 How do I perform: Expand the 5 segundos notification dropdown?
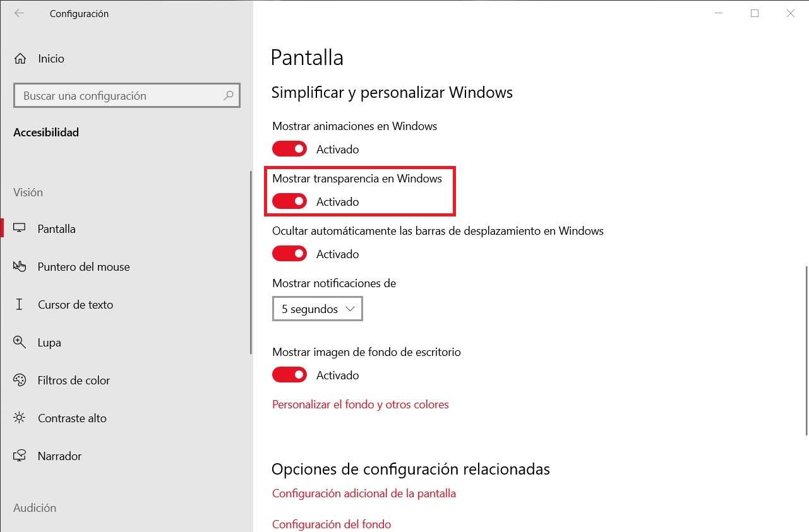318,309
